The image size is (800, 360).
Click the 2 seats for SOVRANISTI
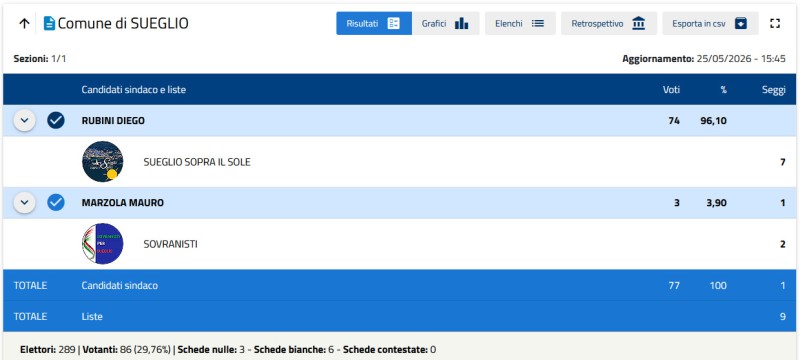[783, 245]
